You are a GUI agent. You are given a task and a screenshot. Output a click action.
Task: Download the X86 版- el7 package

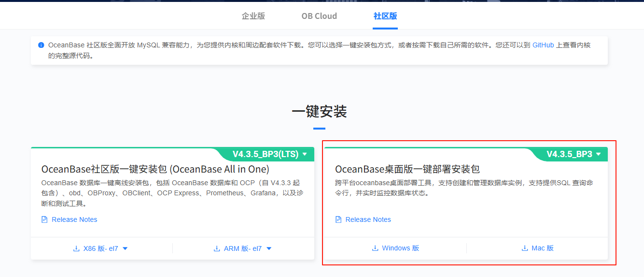pos(100,248)
